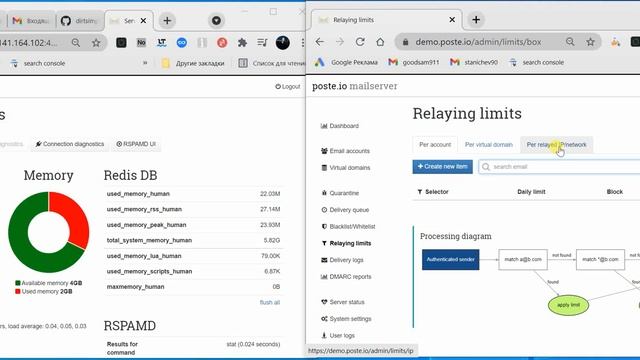Click the search email input field

pos(559,167)
